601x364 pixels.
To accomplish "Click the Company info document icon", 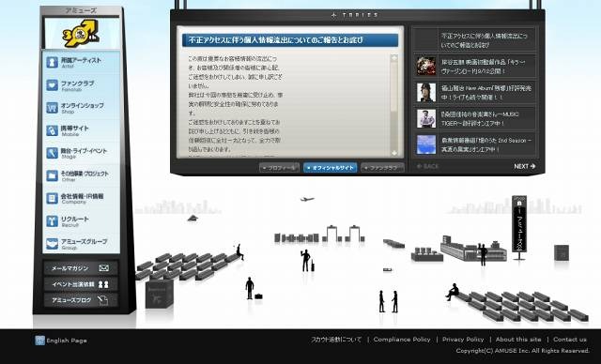I will 52,198.
